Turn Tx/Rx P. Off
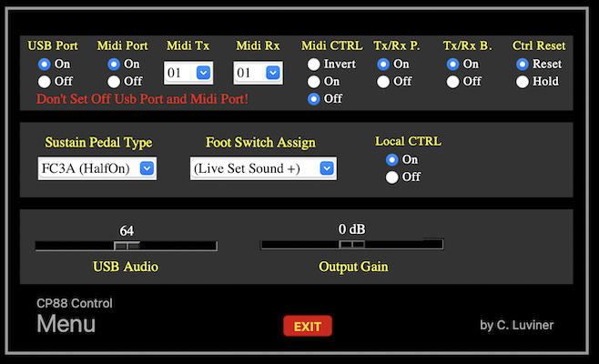The width and height of the screenshot is (599, 364). tap(383, 81)
